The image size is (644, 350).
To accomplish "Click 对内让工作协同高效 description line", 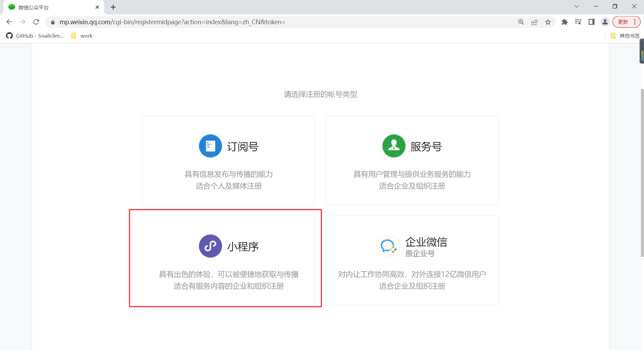I will [x=412, y=274].
